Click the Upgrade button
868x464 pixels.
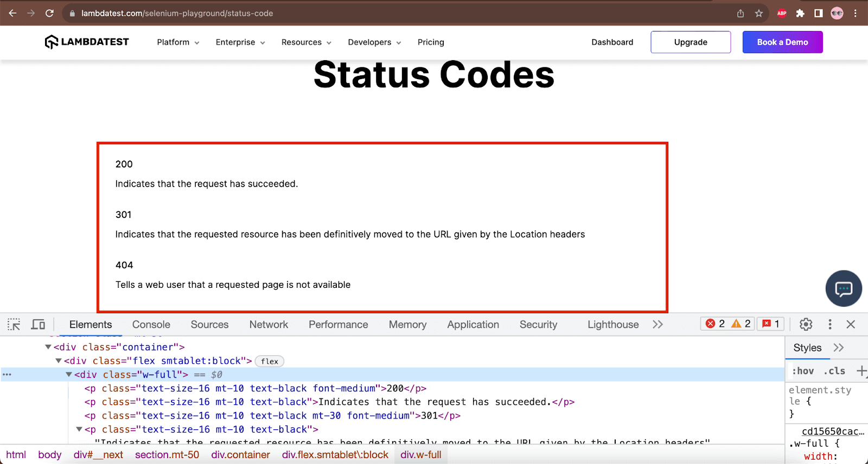pos(691,42)
